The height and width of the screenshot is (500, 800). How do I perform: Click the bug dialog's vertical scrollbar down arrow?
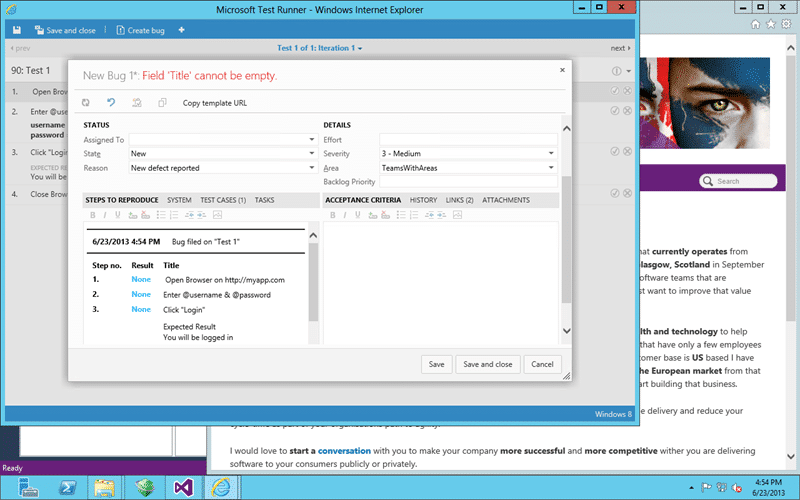pos(566,331)
